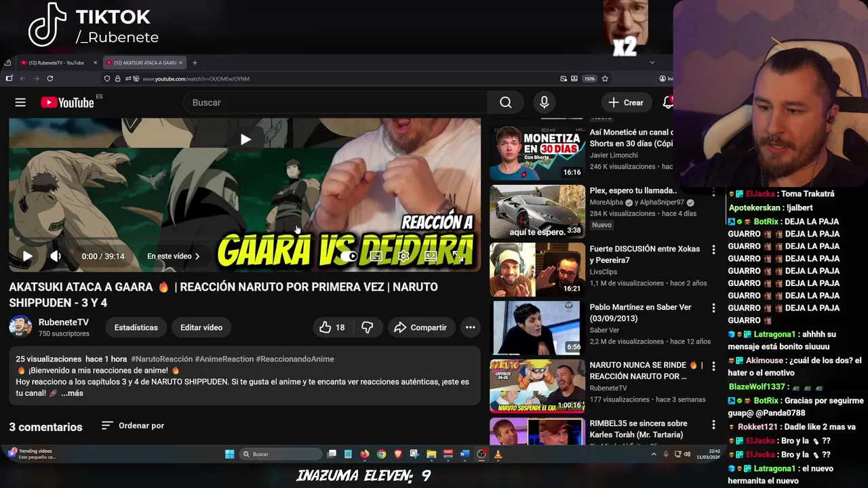
Task: Go back with the browser back arrow
Action: pyautogui.click(x=22, y=79)
